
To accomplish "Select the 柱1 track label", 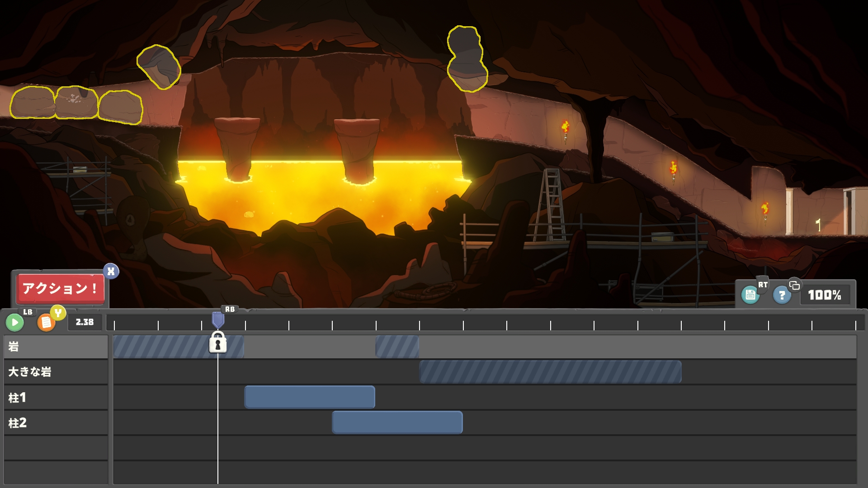I will [56, 398].
